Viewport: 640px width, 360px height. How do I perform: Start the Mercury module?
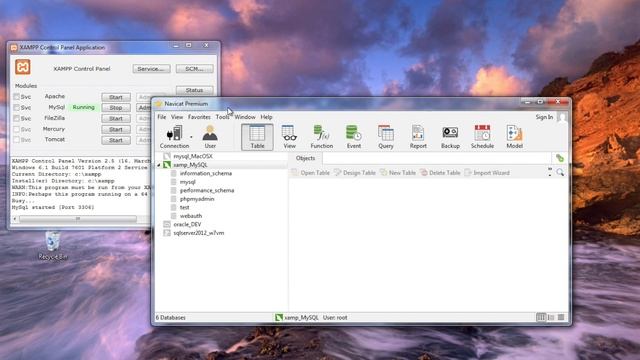[116, 129]
